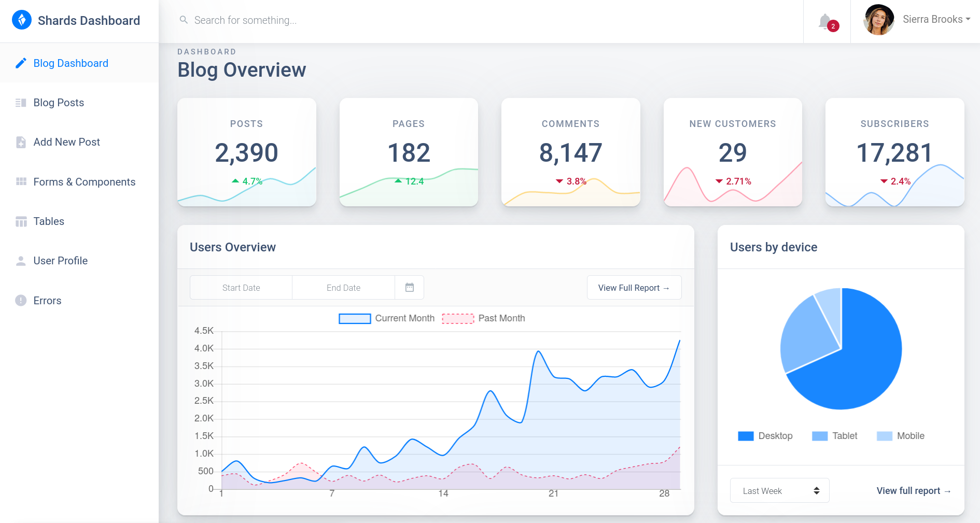Click the Shards Dashboard logo icon
The image size is (980, 523).
click(22, 20)
